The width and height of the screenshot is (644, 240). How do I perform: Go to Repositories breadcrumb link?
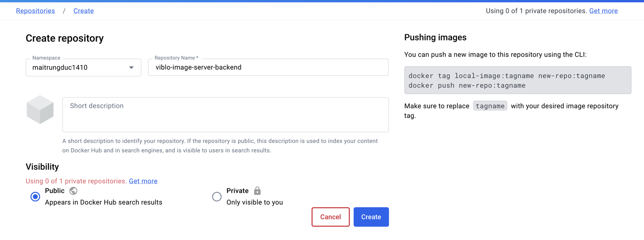[36, 11]
